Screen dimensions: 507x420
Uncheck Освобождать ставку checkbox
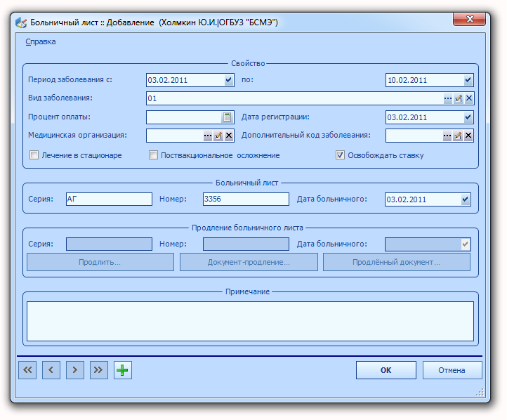point(340,155)
